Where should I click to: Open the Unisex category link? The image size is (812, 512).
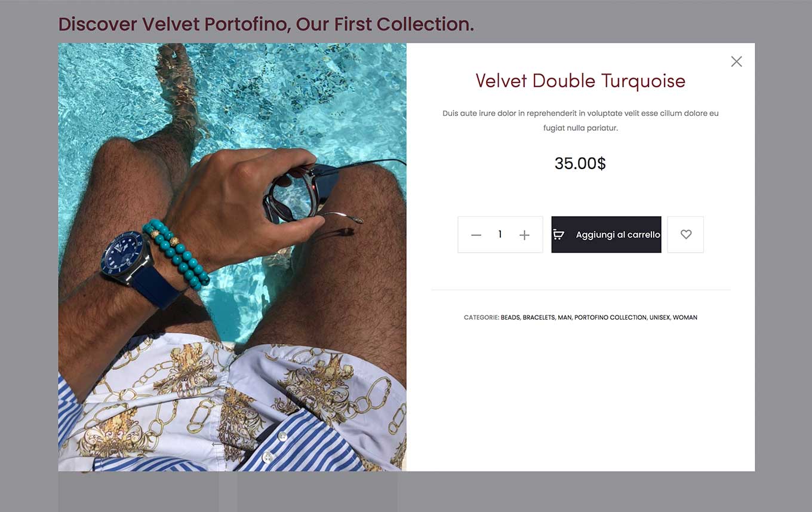(x=659, y=317)
